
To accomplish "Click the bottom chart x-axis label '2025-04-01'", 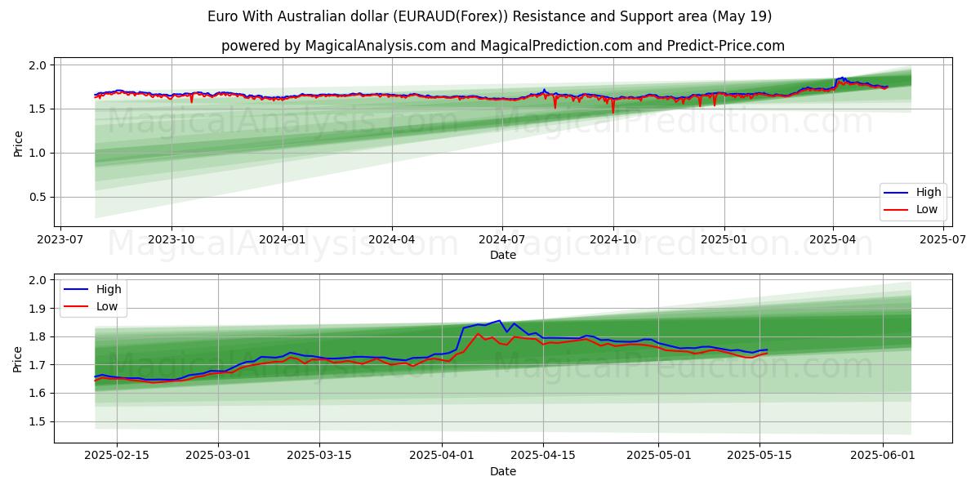I will (x=443, y=456).
